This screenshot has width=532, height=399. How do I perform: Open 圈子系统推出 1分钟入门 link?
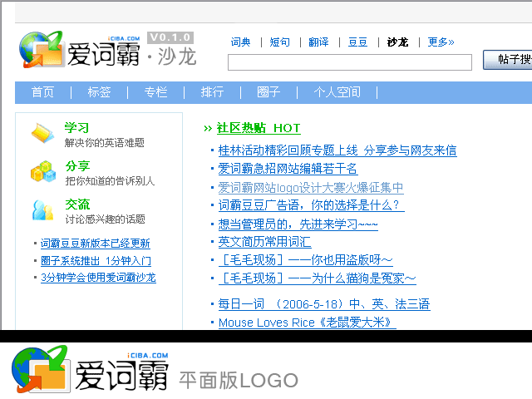click(x=96, y=260)
